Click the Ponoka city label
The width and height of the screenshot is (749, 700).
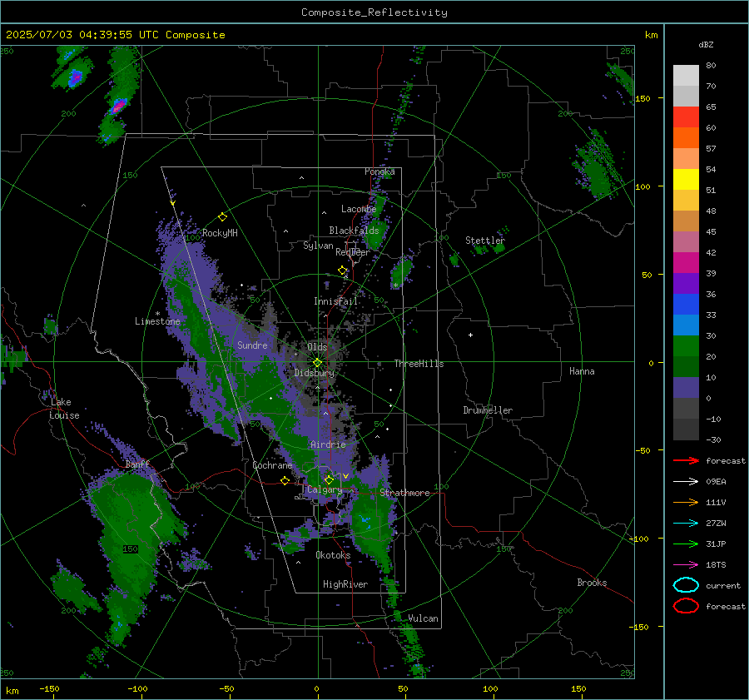click(379, 171)
